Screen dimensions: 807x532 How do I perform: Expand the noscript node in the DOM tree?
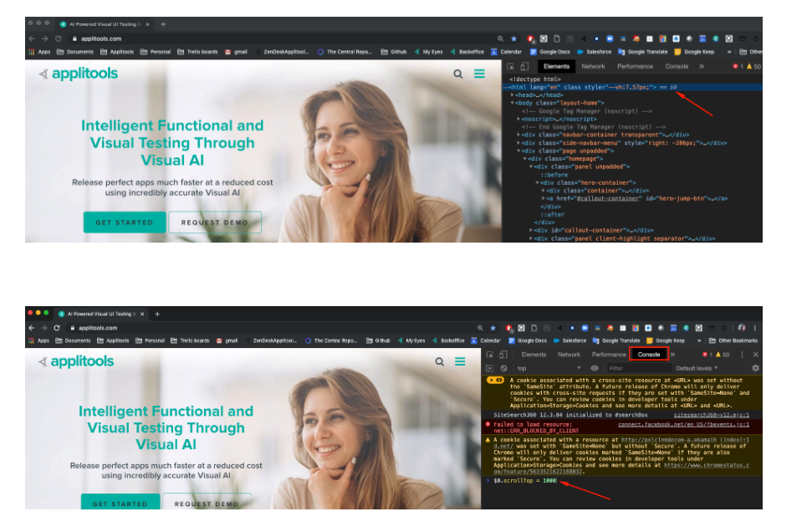point(518,119)
